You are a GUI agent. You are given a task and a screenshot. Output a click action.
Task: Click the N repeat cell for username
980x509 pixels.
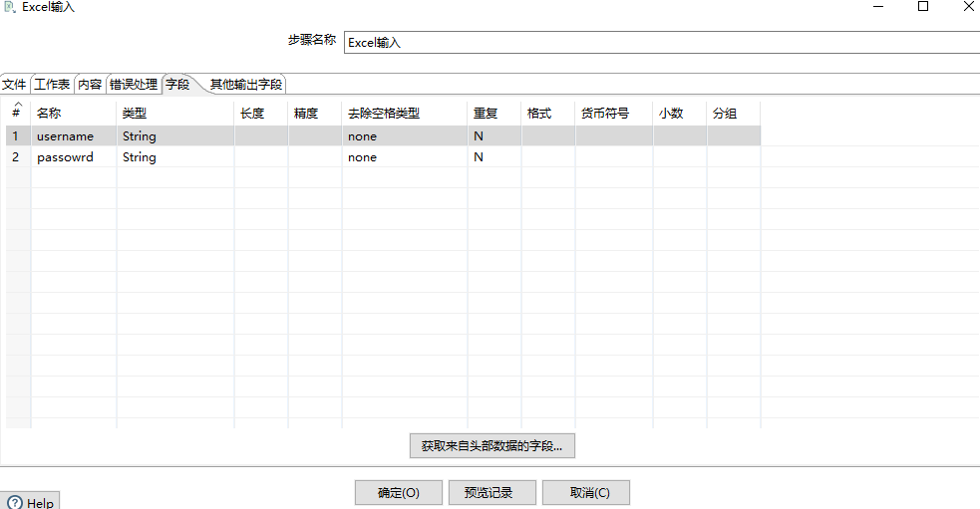click(x=494, y=136)
